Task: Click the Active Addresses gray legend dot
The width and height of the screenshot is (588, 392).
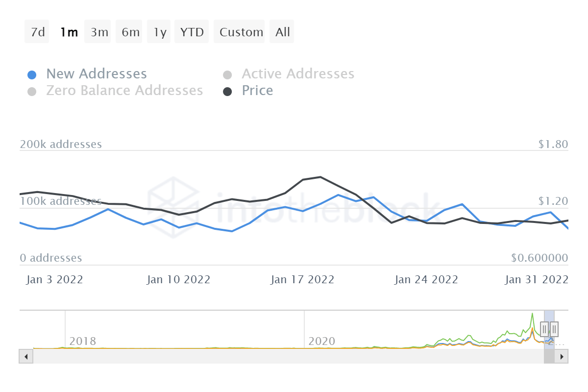Action: tap(227, 75)
